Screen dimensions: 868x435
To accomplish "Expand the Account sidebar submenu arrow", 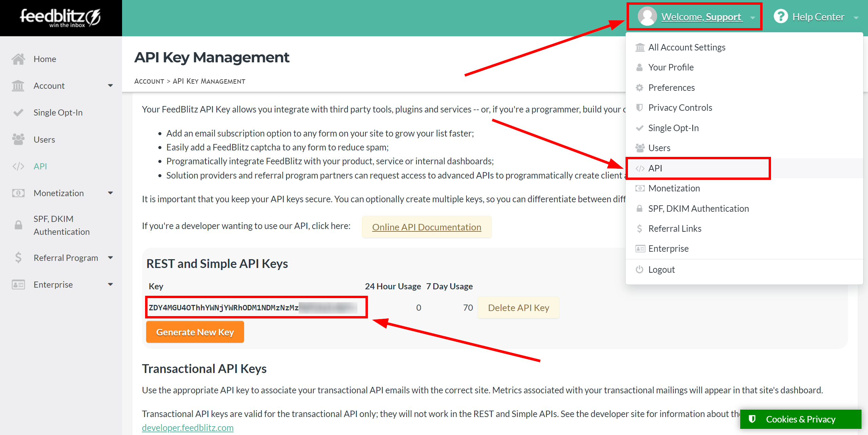I will [110, 86].
